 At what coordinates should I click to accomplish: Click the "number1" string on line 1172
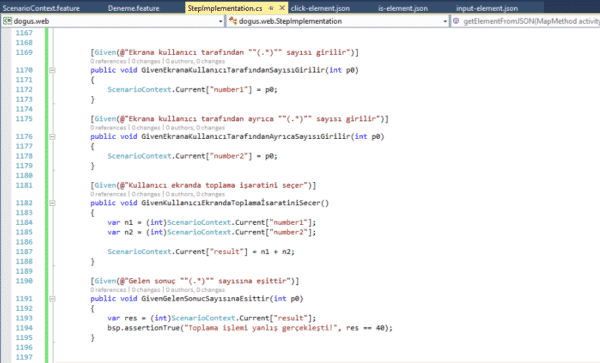click(x=229, y=90)
